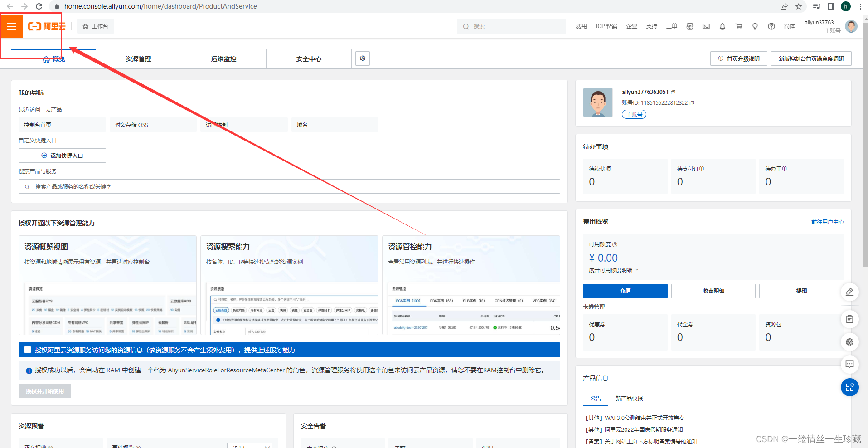Switch to 资源管理 tab

point(138,59)
